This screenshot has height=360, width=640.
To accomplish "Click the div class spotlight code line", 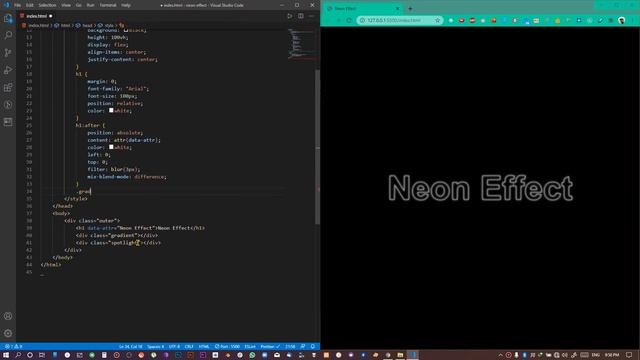I will coord(118,242).
